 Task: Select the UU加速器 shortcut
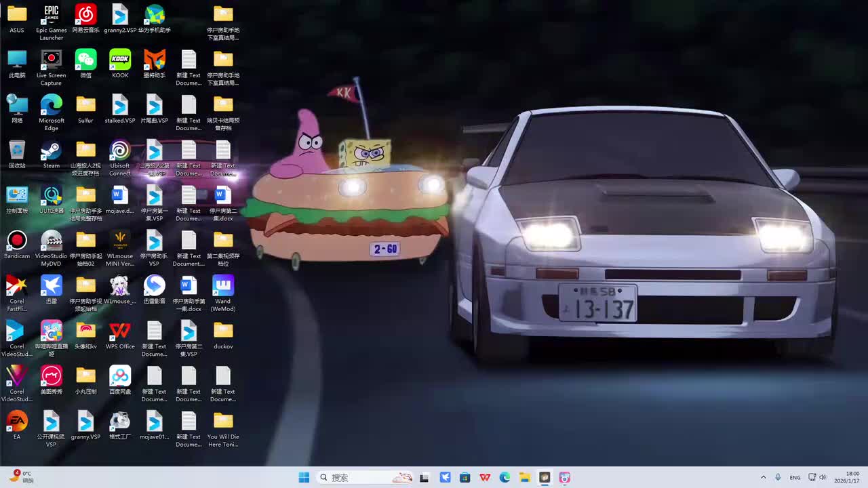click(51, 200)
